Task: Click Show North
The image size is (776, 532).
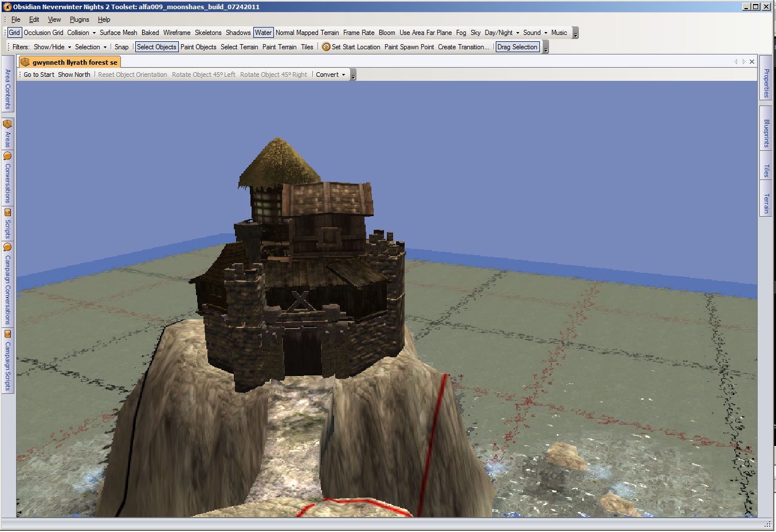Action: (x=74, y=75)
